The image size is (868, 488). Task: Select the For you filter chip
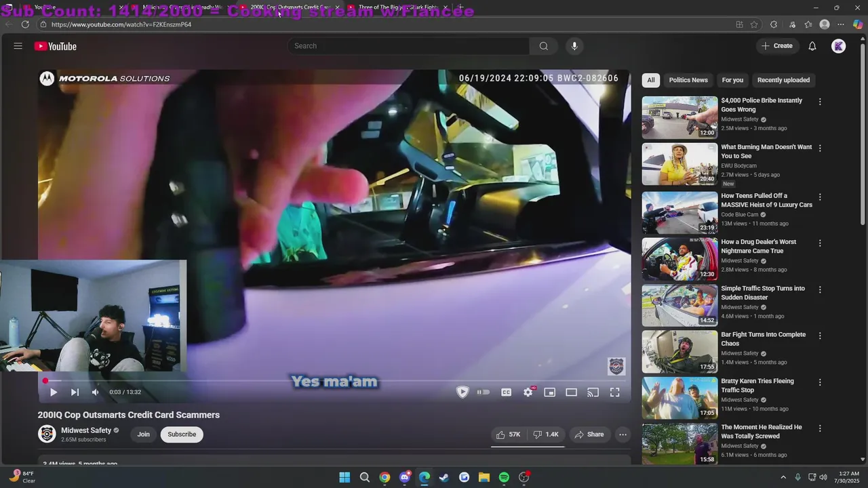click(732, 80)
